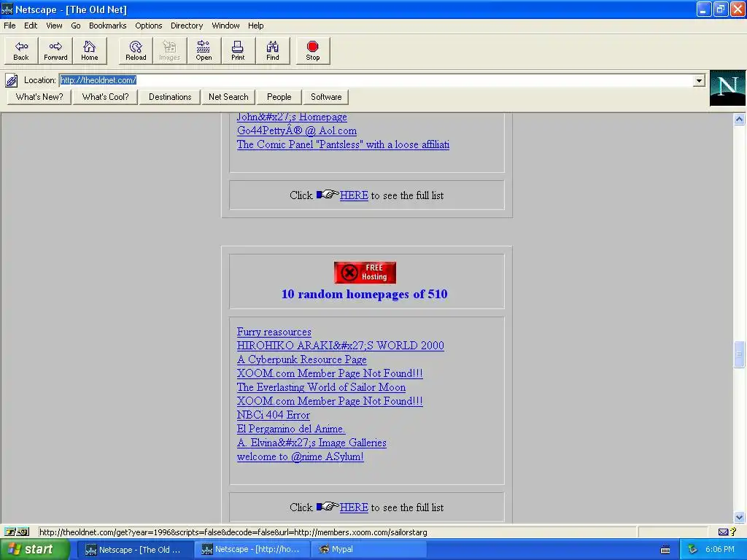This screenshot has height=560, width=747.
Task: Click the Forward toolbar button
Action: point(55,51)
